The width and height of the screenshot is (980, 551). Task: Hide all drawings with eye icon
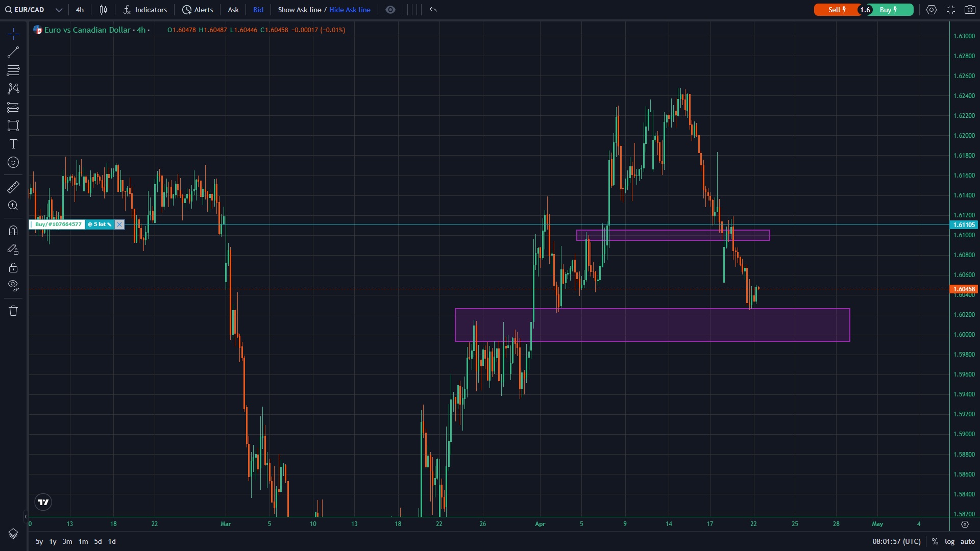coord(13,285)
